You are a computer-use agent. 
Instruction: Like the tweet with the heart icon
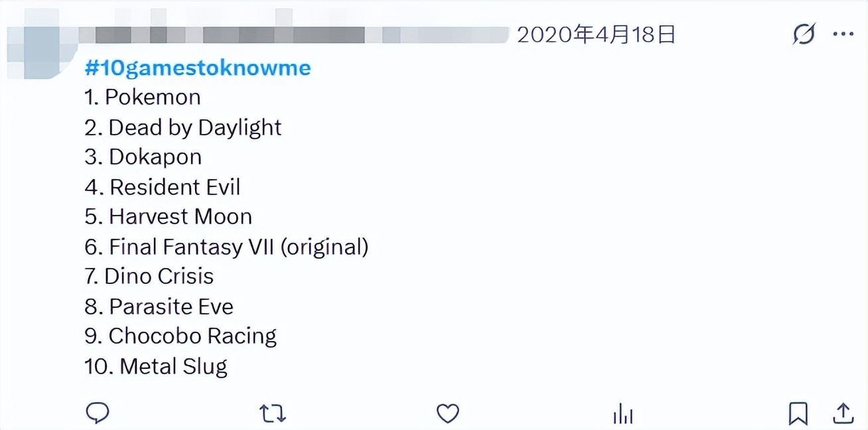click(448, 413)
